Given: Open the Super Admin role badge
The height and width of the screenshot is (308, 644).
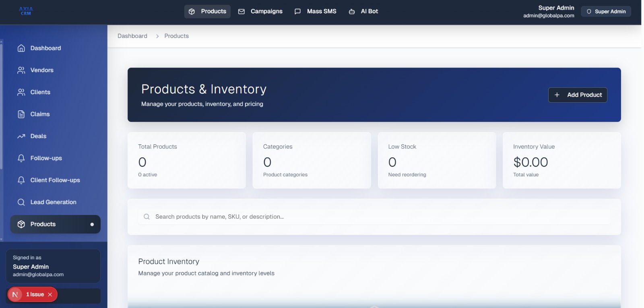Looking at the screenshot, I should (606, 11).
